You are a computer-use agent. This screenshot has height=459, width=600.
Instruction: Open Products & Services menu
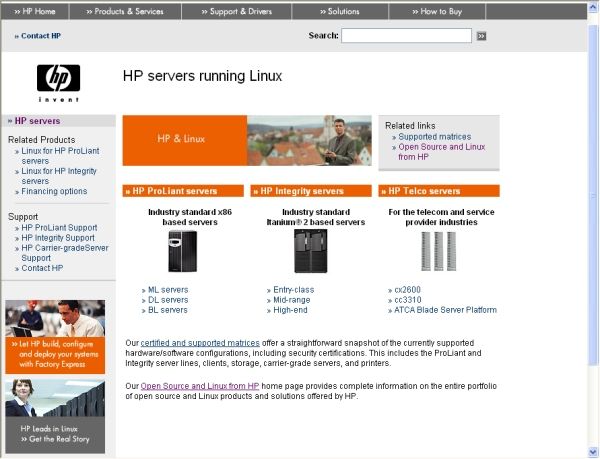pyautogui.click(x=125, y=11)
